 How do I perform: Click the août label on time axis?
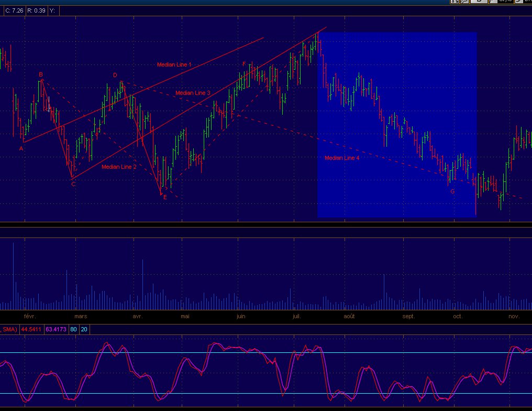[x=349, y=316]
